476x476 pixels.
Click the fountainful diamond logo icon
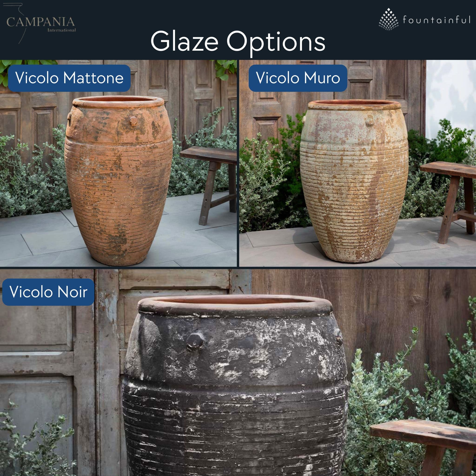389,20
